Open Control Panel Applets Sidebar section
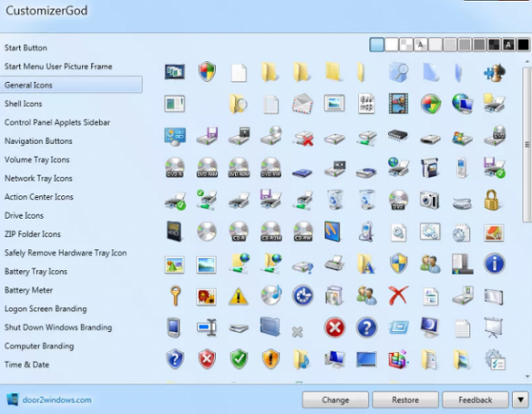The width and height of the screenshot is (532, 414). pyautogui.click(x=58, y=122)
